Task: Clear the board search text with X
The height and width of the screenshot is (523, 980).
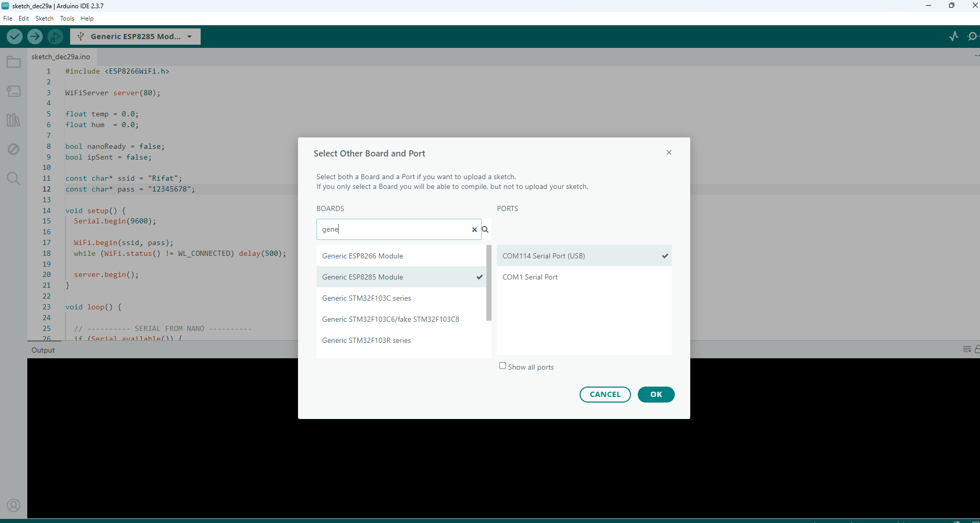Action: pyautogui.click(x=474, y=230)
